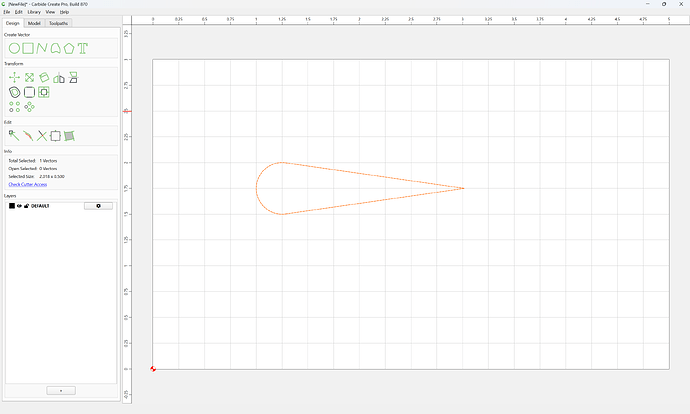The width and height of the screenshot is (690, 414).
Task: Choose the Move transform tool
Action: point(15,78)
